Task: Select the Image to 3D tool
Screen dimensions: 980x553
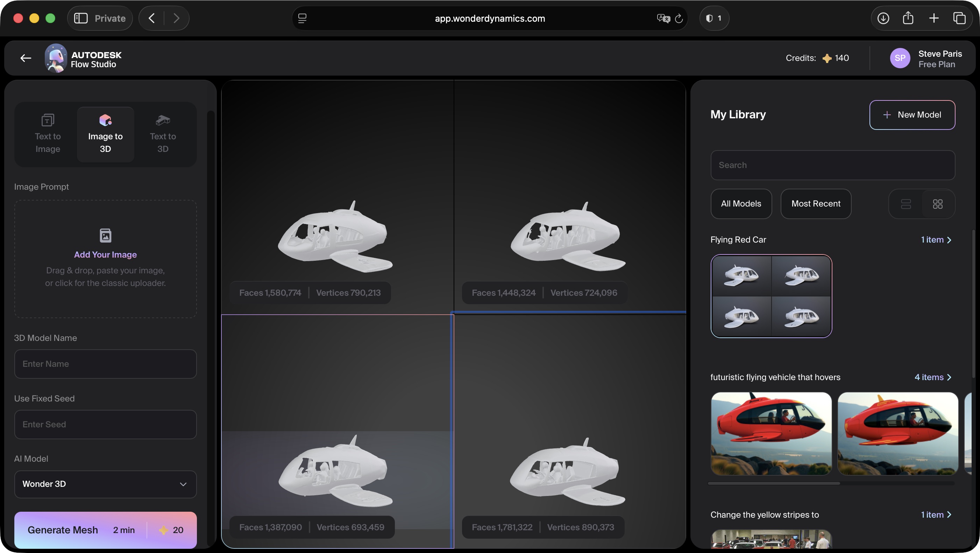Action: pyautogui.click(x=105, y=134)
